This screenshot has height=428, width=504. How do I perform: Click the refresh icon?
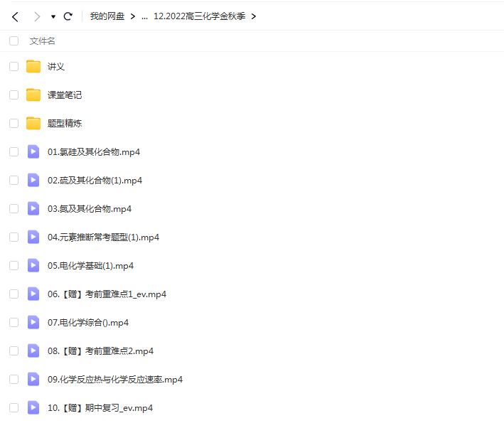click(68, 16)
